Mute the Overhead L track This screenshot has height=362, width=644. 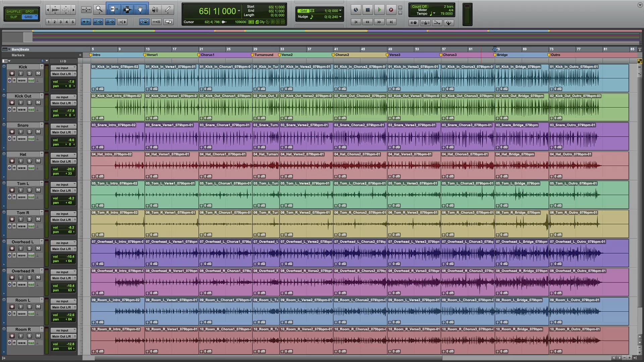click(x=38, y=248)
